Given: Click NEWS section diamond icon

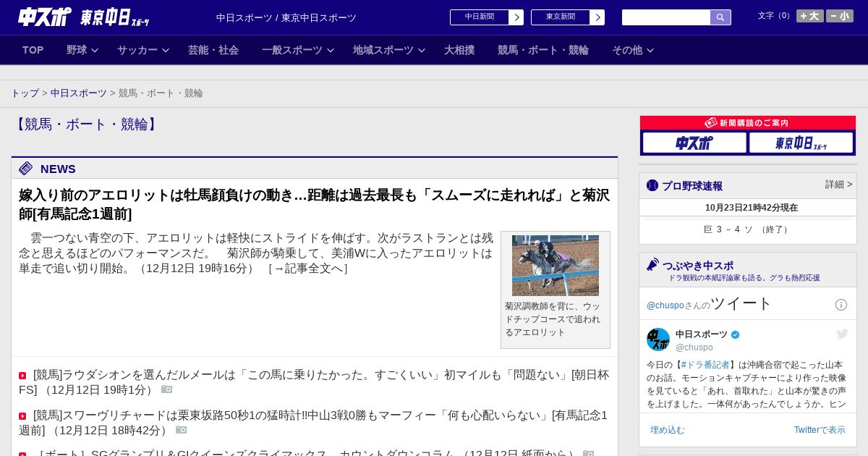Looking at the screenshot, I should 26,169.
